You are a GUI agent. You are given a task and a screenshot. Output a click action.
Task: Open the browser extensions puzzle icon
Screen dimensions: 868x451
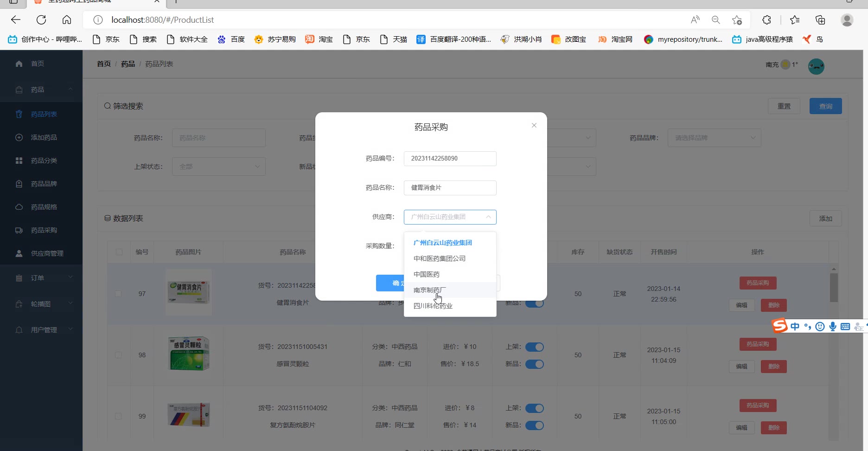766,20
